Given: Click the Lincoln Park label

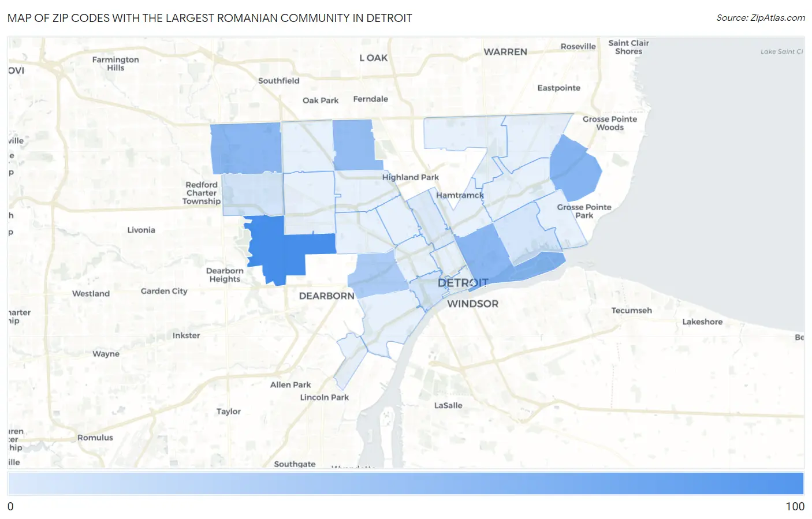Looking at the screenshot, I should 325,398.
